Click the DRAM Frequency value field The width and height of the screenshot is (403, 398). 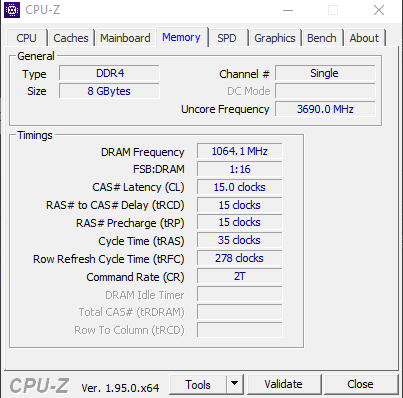240,151
